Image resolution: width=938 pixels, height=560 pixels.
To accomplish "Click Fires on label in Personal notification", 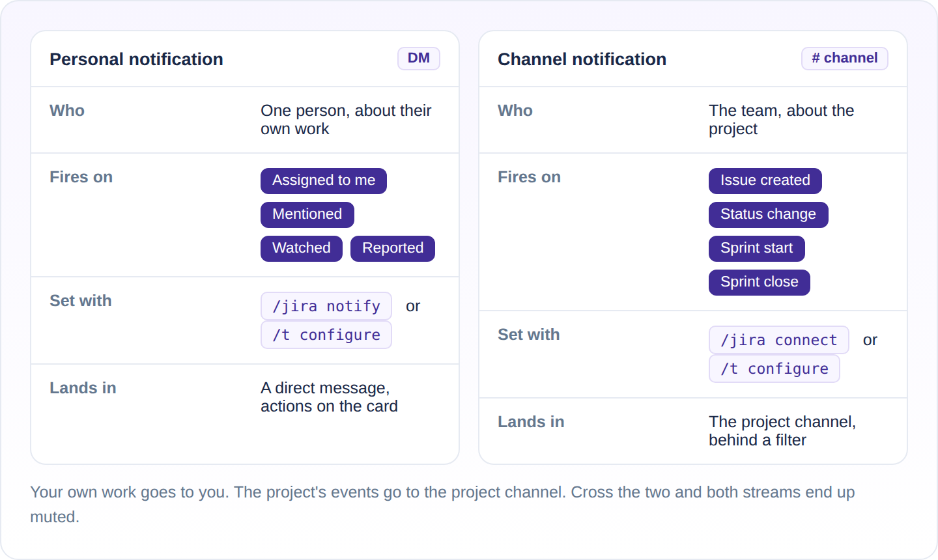I will coord(81,177).
